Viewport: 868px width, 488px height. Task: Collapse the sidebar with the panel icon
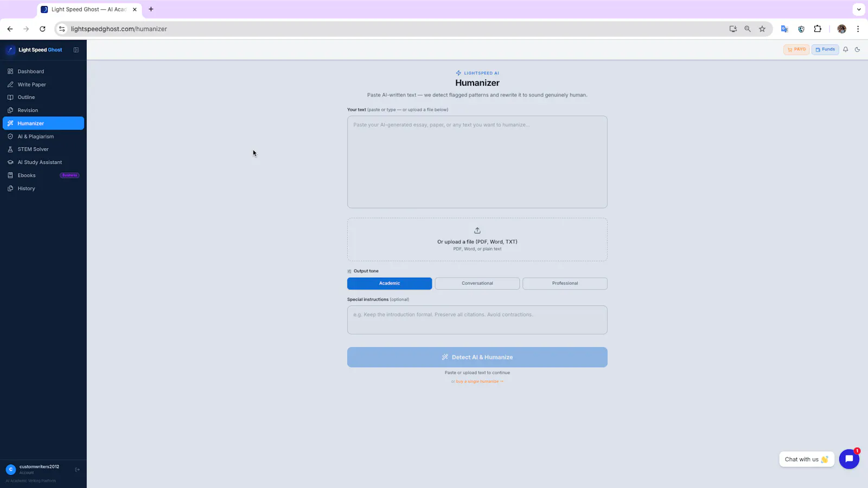76,50
